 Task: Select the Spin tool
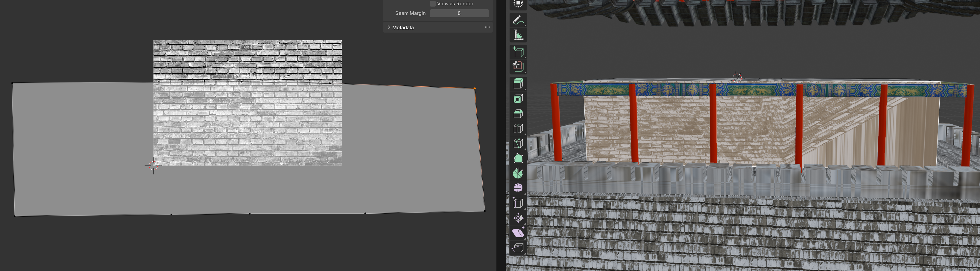[x=518, y=173]
